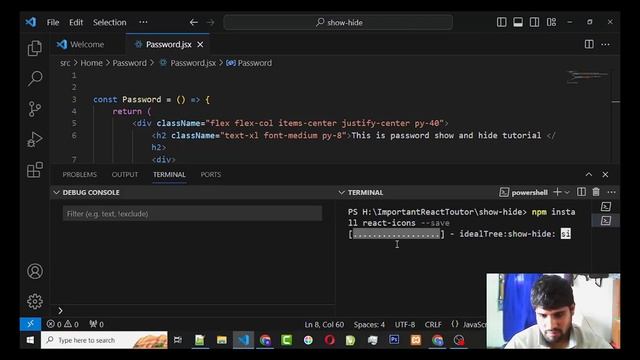The height and width of the screenshot is (360, 640).
Task: Open the launch profile dropdown next to plus
Action: [567, 192]
